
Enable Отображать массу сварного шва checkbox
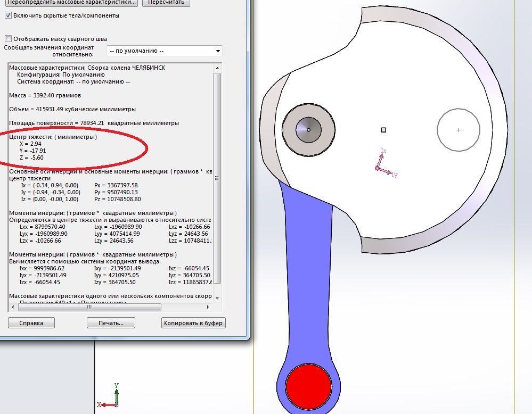(8, 39)
